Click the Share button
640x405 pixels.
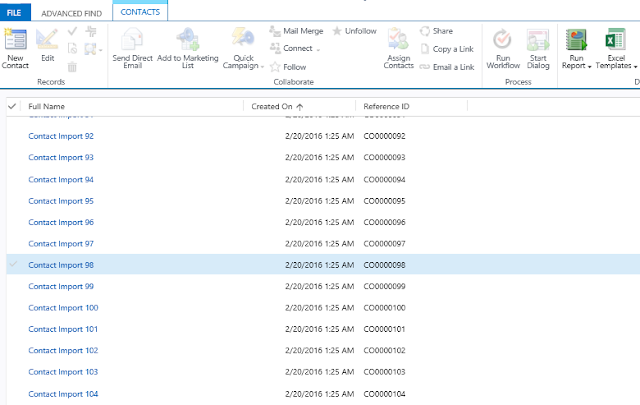(436, 31)
